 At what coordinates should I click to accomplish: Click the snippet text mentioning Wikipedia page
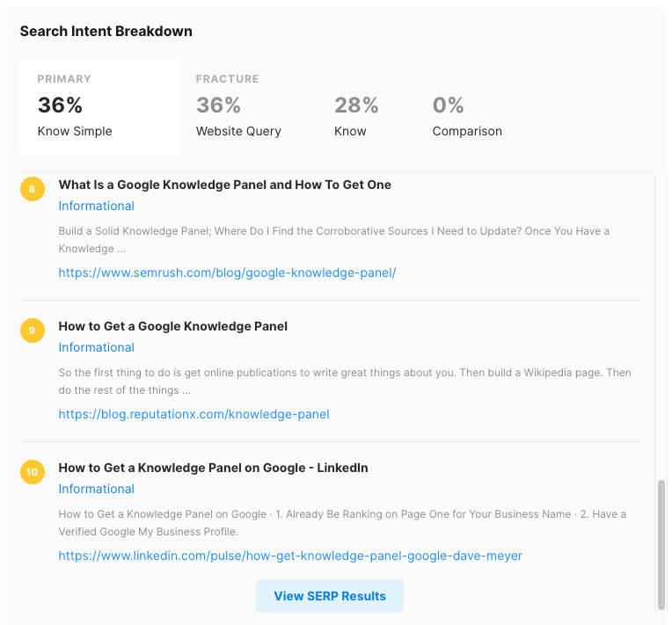345,382
